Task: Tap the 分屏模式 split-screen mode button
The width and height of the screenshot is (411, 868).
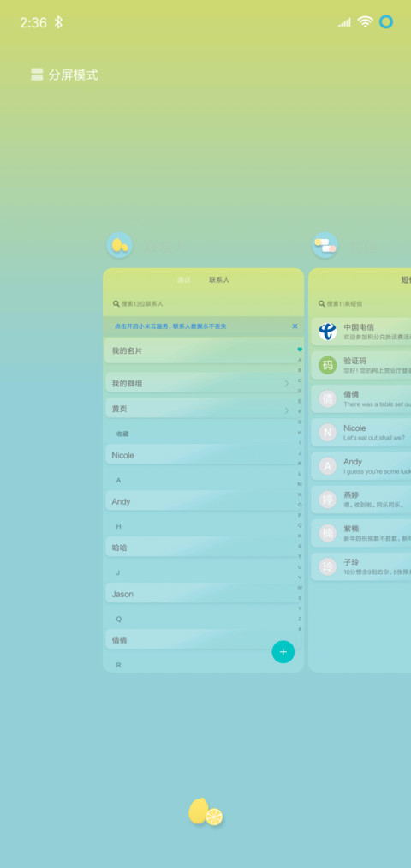Action: (x=65, y=75)
